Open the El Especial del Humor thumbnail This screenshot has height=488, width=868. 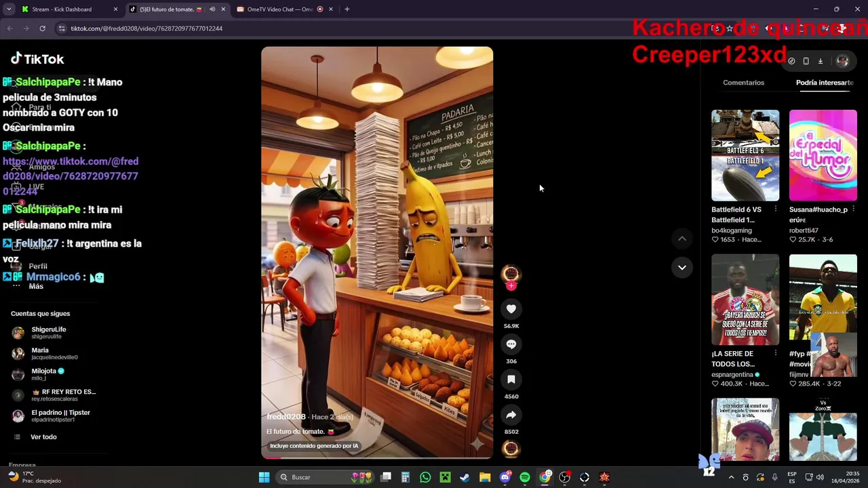click(x=823, y=155)
